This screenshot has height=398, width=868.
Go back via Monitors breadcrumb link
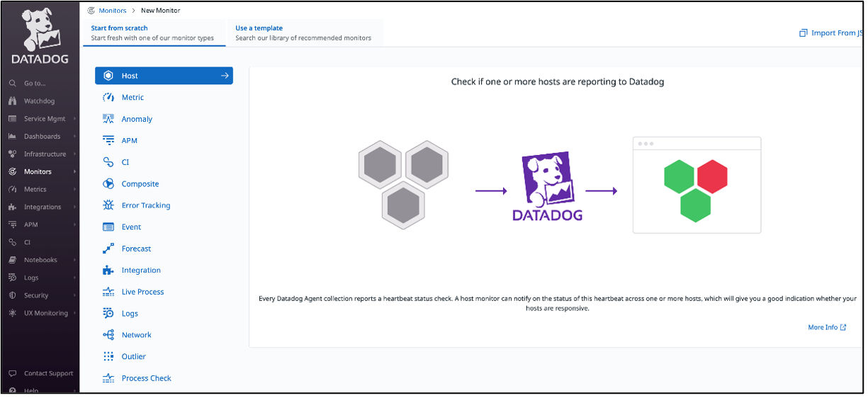pyautogui.click(x=113, y=11)
